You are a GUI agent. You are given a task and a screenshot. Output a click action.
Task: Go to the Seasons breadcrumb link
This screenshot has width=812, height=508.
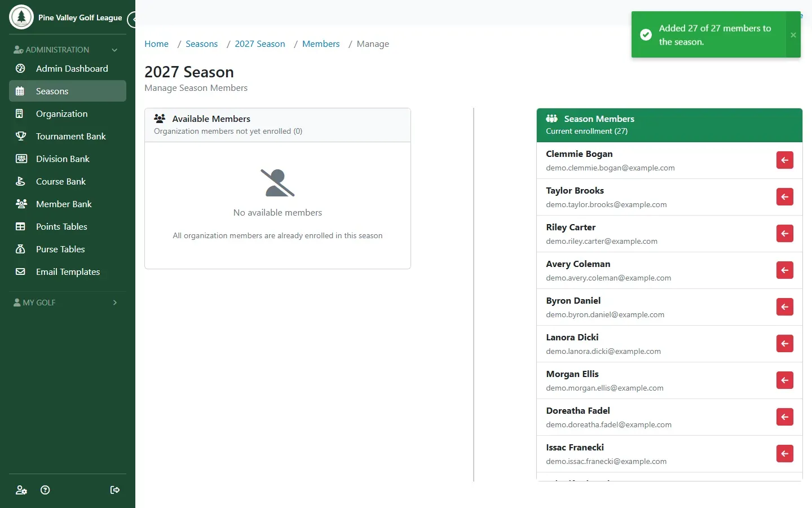click(x=201, y=44)
